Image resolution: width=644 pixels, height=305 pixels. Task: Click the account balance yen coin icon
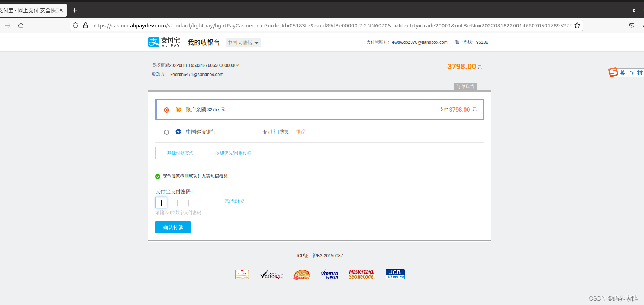point(178,110)
